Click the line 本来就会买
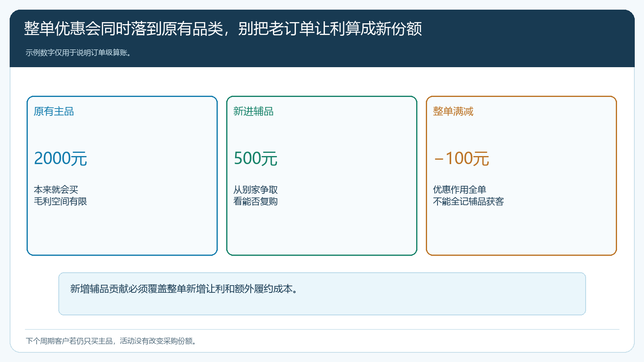 [x=56, y=189]
